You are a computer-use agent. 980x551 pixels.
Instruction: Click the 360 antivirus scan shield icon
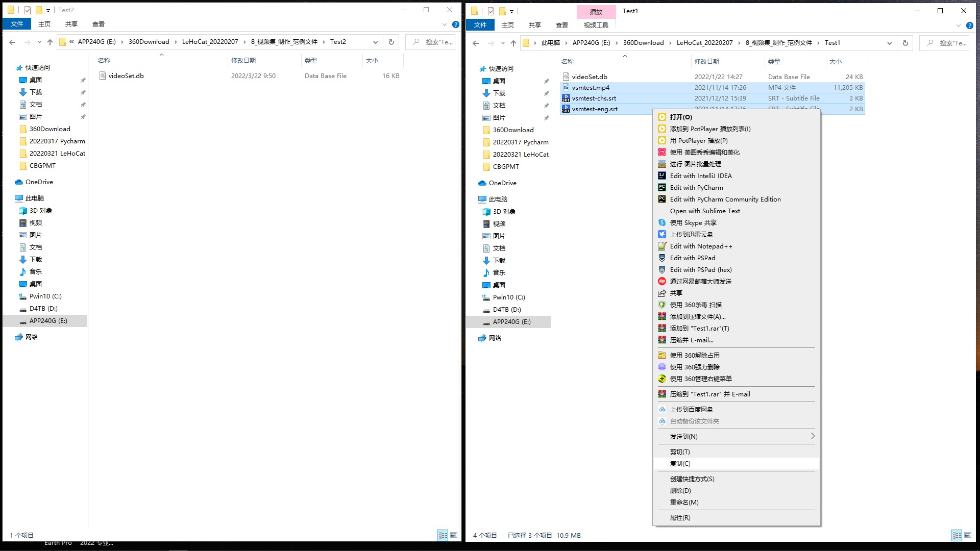(662, 305)
